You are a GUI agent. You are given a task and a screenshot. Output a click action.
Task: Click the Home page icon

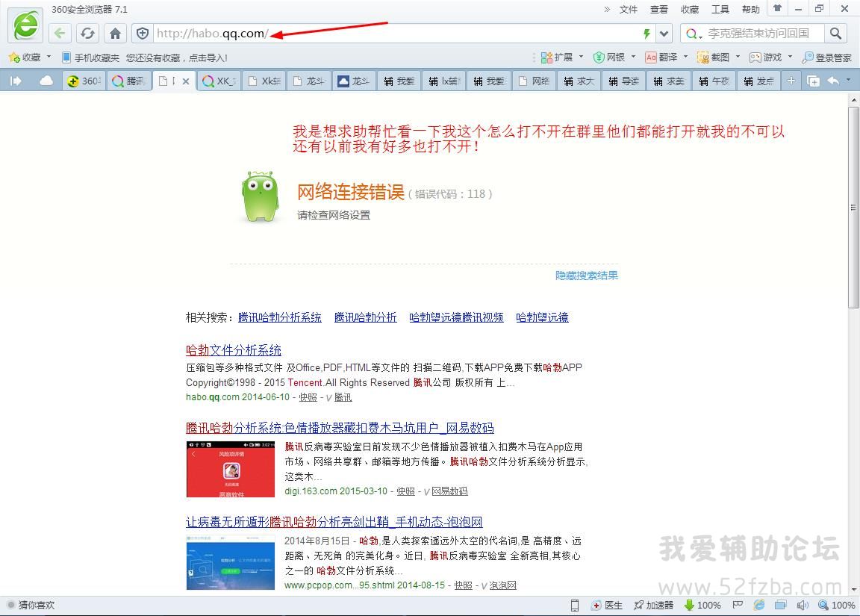pyautogui.click(x=115, y=34)
